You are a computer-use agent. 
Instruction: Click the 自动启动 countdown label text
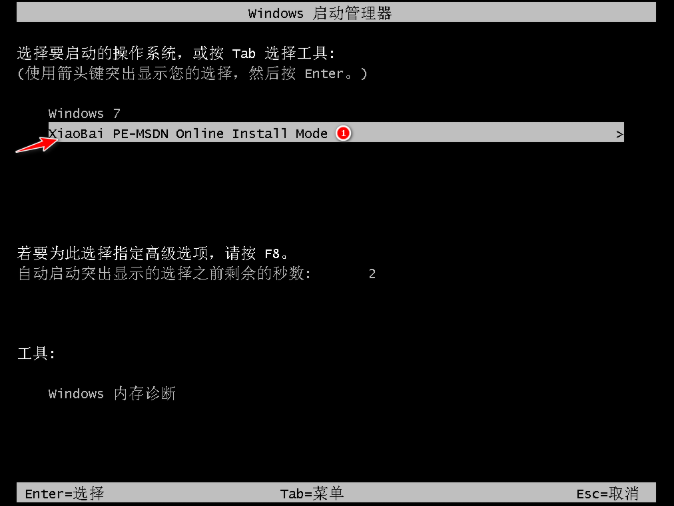(x=164, y=273)
